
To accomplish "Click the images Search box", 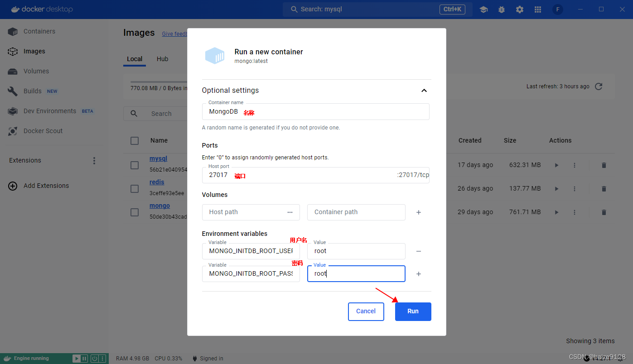I will [155, 114].
